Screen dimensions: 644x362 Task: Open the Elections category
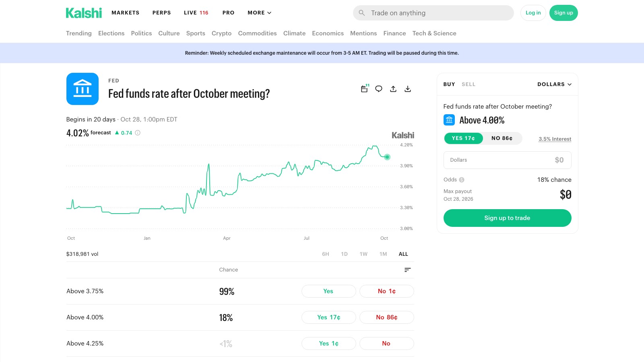111,33
